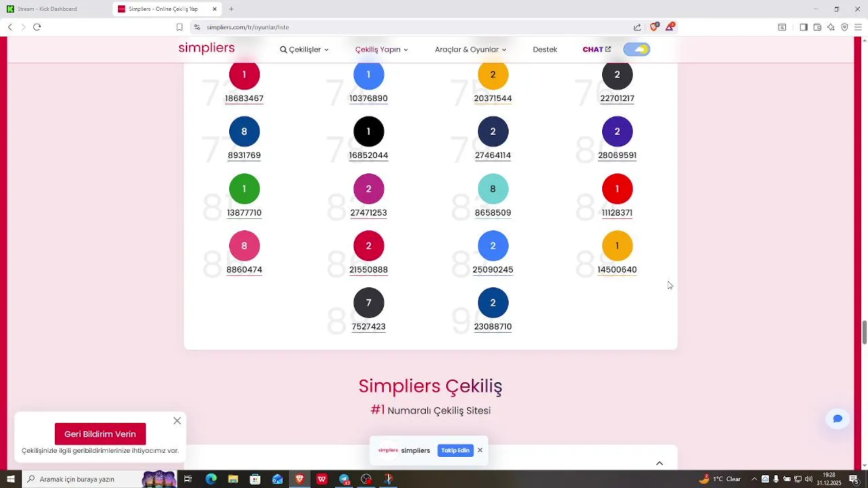868x488 pixels.
Task: Click the search magnifier next to Çekilişler
Action: [283, 49]
